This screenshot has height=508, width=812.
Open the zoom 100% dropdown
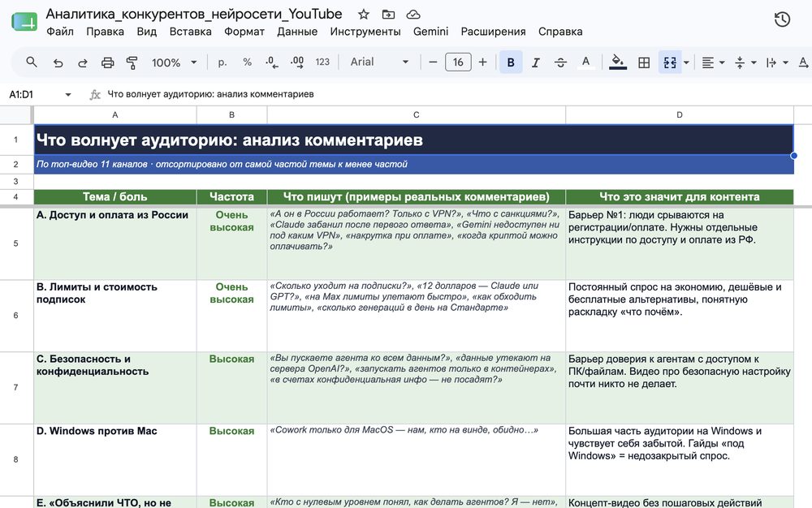pos(174,62)
